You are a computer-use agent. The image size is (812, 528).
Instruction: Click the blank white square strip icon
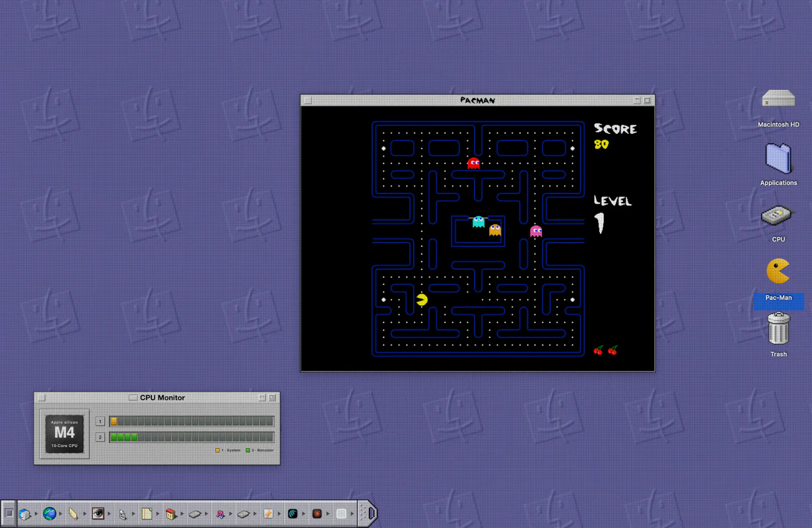click(341, 514)
